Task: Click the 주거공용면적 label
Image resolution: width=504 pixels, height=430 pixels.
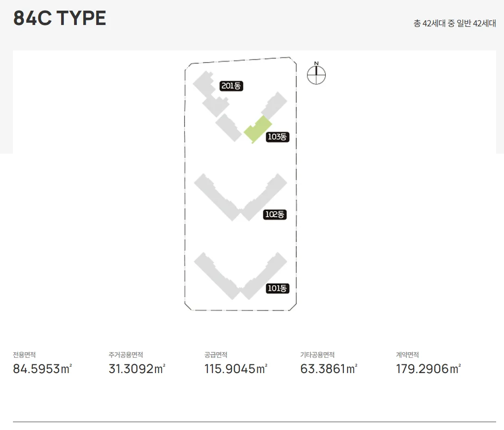Action: point(126,355)
